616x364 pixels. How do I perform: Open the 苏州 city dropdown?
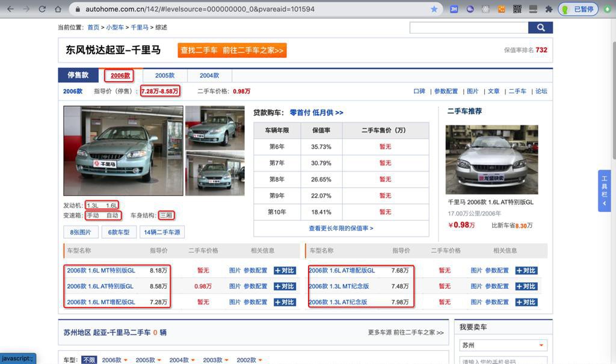(x=504, y=345)
